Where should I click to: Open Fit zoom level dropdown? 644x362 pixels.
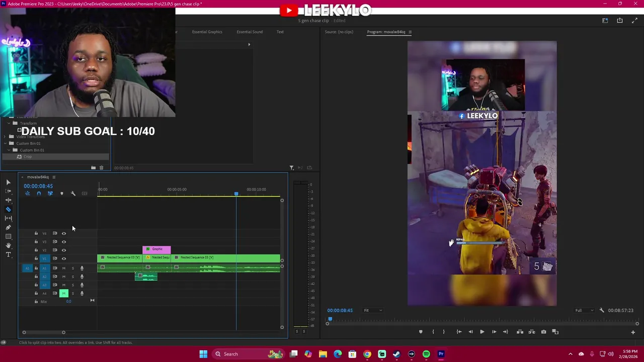click(373, 310)
